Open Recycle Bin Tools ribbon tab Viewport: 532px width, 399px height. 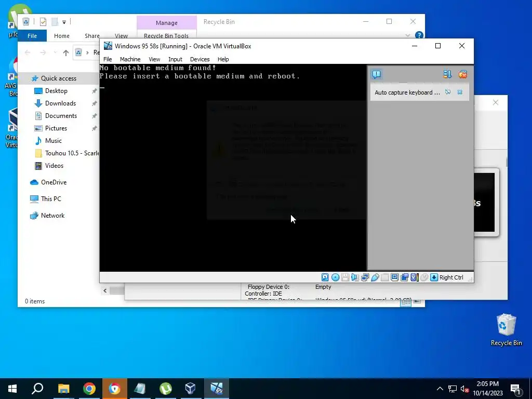click(166, 35)
